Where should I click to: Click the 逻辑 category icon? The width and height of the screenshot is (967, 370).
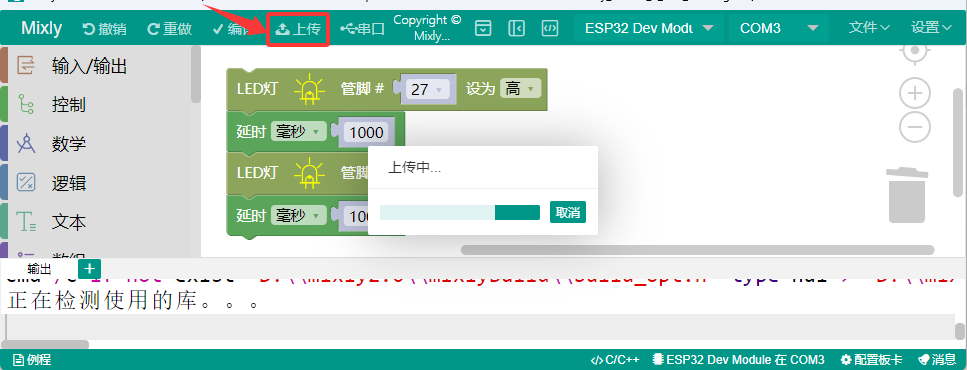(x=26, y=183)
